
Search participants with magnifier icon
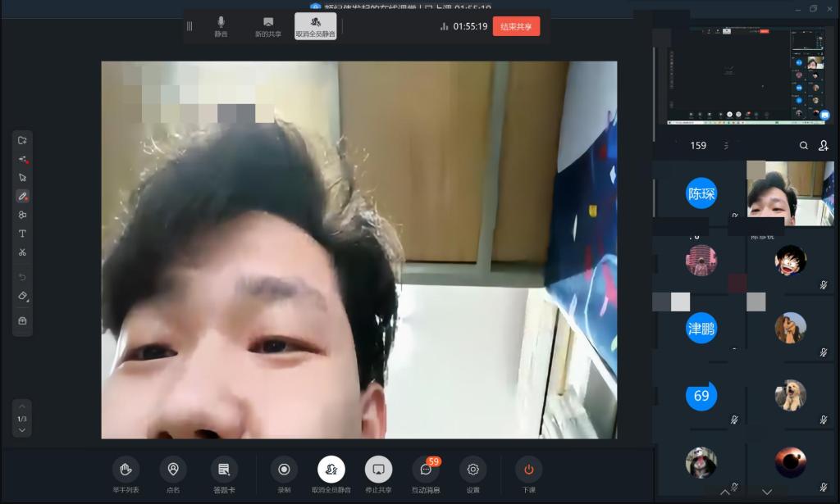(x=804, y=146)
